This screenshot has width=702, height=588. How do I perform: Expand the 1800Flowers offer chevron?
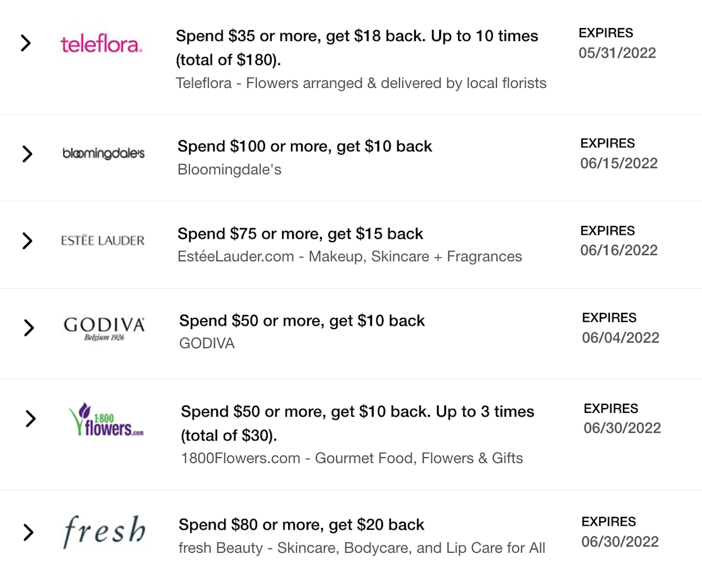pos(30,419)
